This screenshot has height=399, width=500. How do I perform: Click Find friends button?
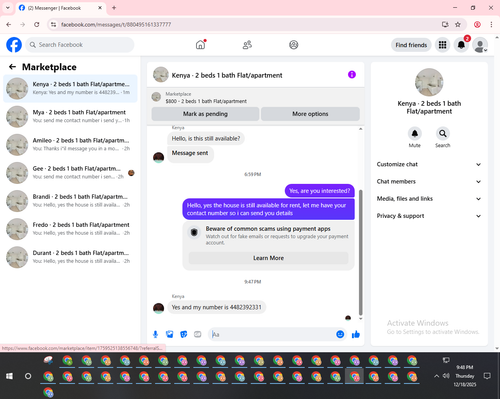tap(411, 45)
